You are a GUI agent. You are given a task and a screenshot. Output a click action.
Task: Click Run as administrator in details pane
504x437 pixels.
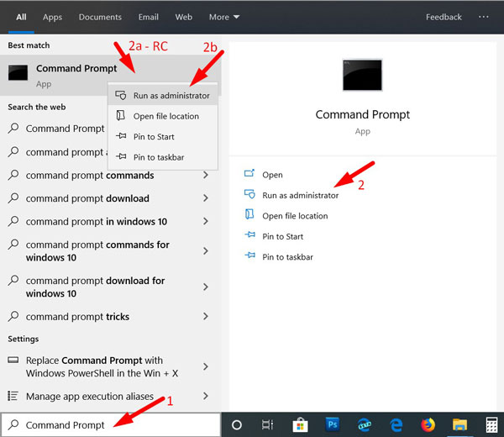tap(301, 196)
